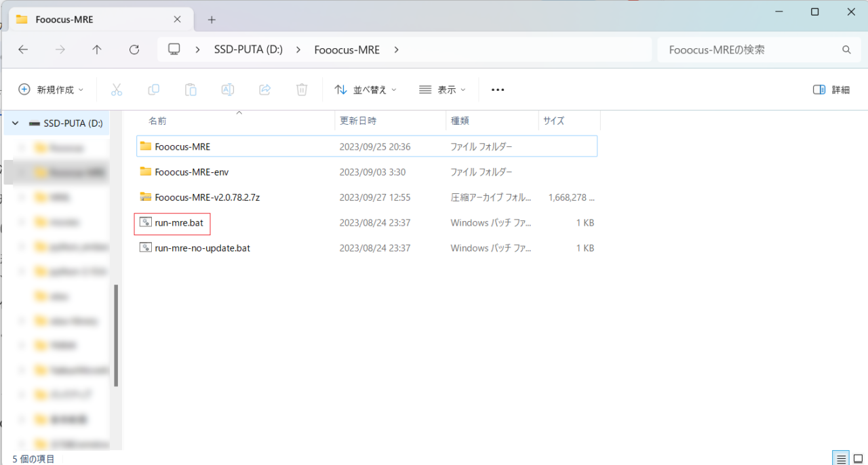
Task: Click the Cut scissors icon
Action: tap(116, 89)
